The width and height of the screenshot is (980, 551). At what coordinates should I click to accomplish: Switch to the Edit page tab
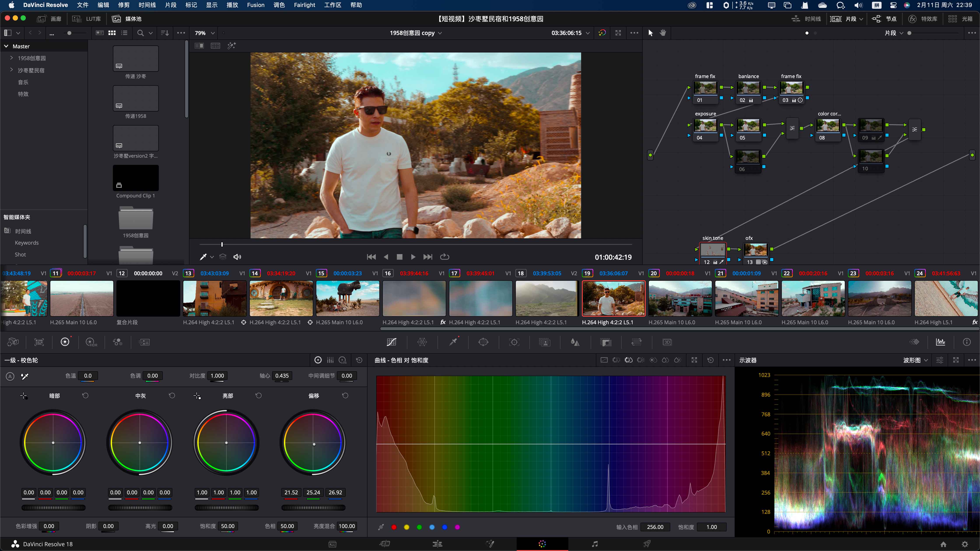pos(437,544)
